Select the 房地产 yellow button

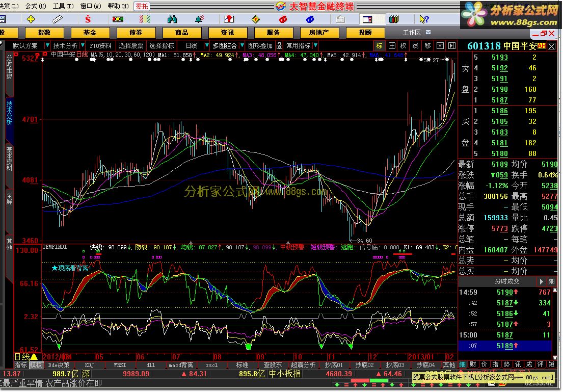point(319,33)
